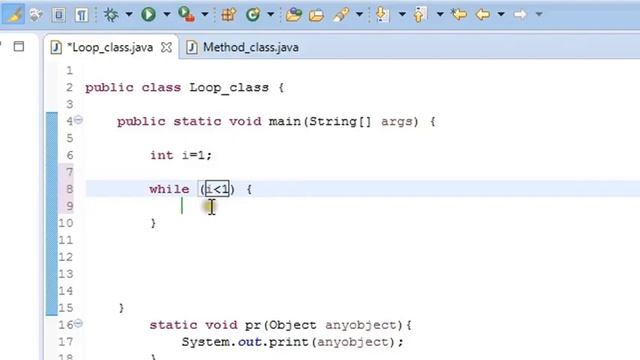Click New Java Package icon
The width and height of the screenshot is (640, 360).
(229, 15)
